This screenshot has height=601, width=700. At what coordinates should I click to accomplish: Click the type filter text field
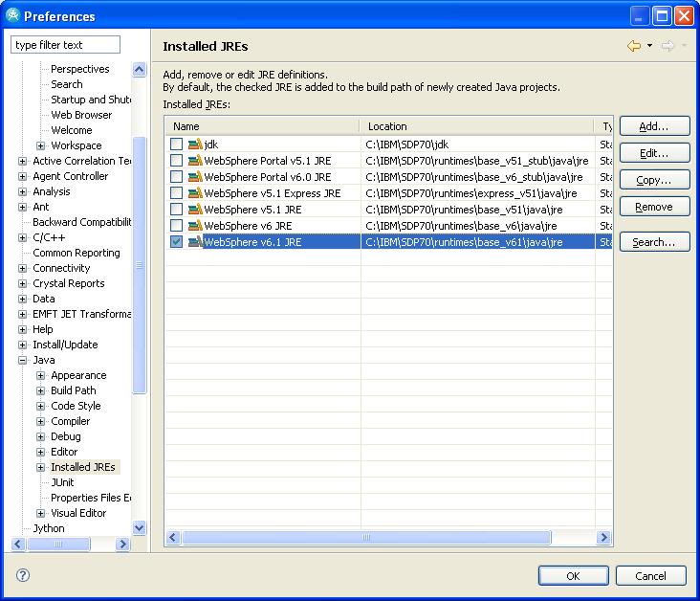66,45
